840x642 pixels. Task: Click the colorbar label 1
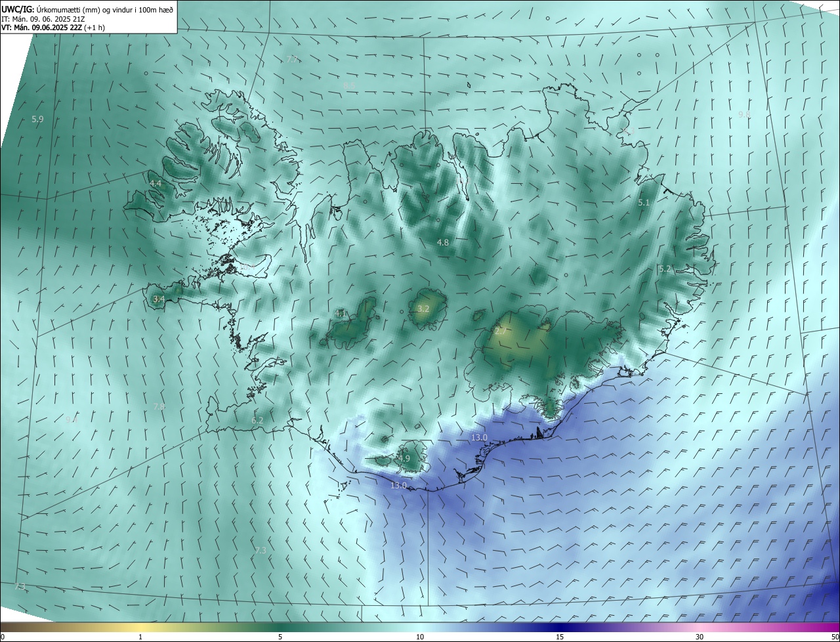(x=140, y=637)
